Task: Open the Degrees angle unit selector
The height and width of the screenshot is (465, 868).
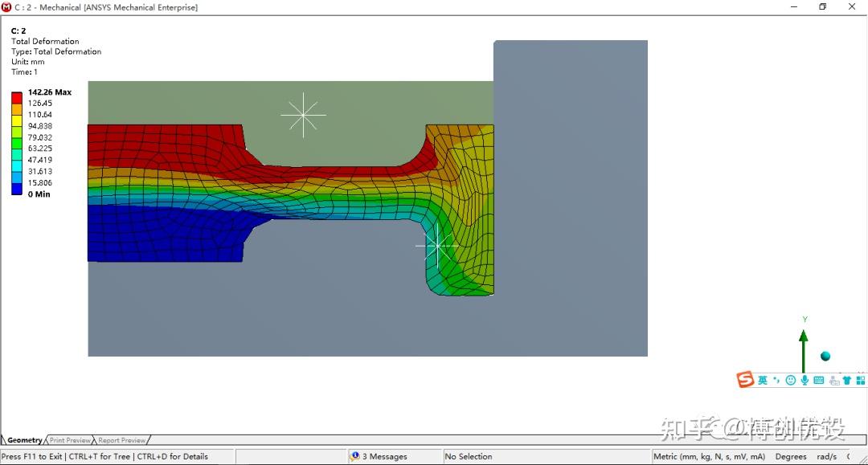Action: point(790,456)
